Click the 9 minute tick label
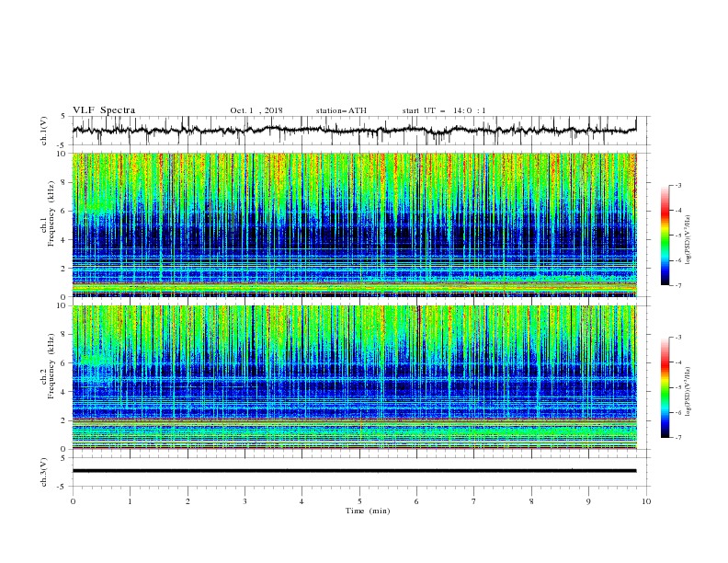The image size is (728, 563). [588, 501]
